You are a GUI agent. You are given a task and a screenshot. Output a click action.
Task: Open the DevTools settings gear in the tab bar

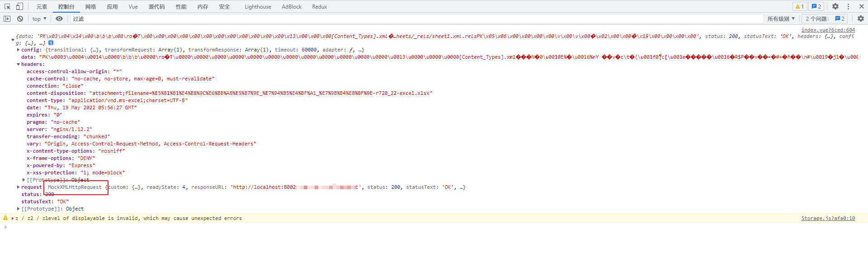point(835,6)
